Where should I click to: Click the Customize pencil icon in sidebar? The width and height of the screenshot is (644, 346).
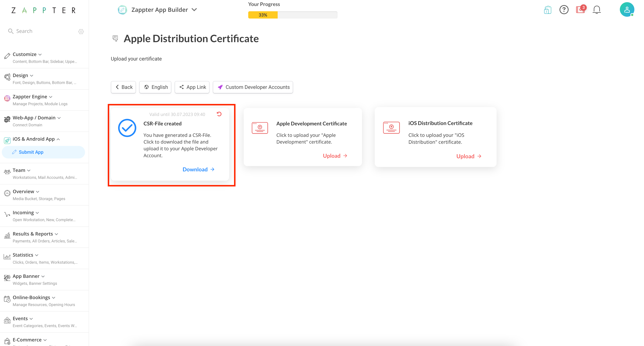click(7, 56)
